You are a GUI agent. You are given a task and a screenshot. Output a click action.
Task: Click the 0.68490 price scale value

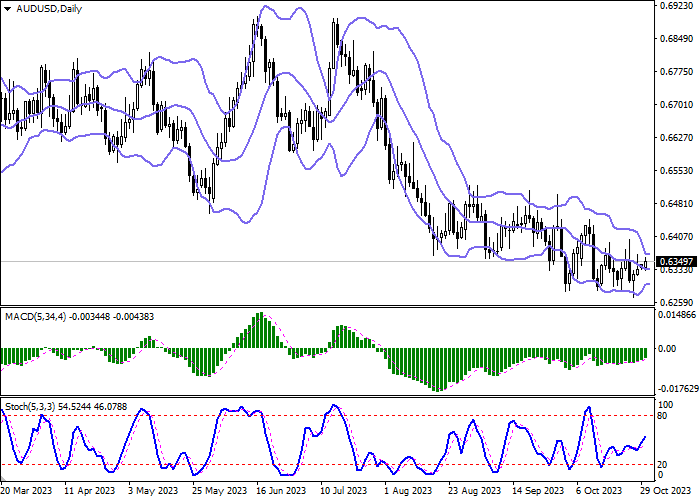point(677,39)
